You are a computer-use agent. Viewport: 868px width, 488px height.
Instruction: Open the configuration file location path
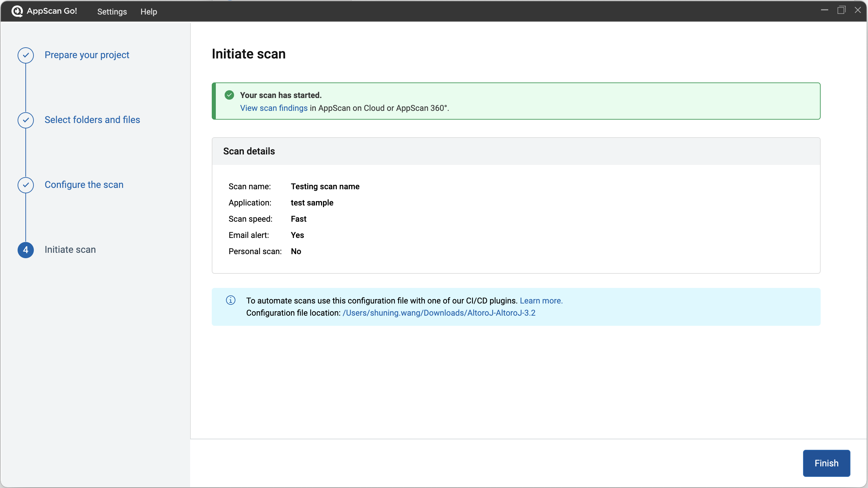coord(439,313)
